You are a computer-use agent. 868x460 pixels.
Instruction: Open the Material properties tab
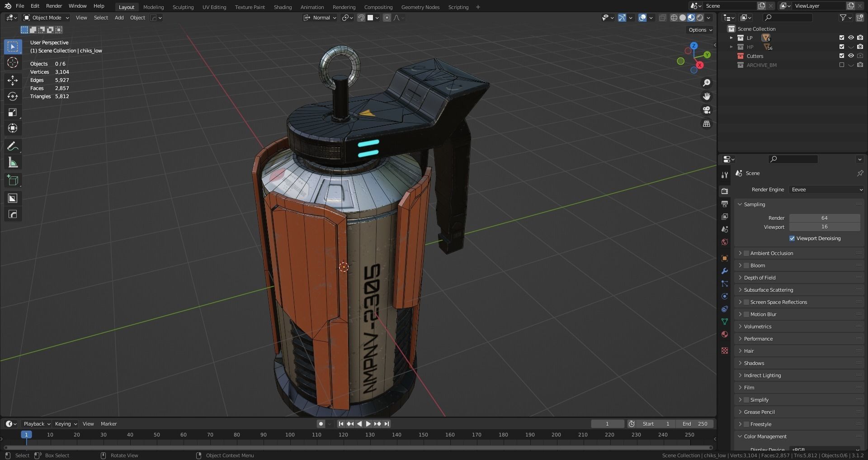(725, 334)
